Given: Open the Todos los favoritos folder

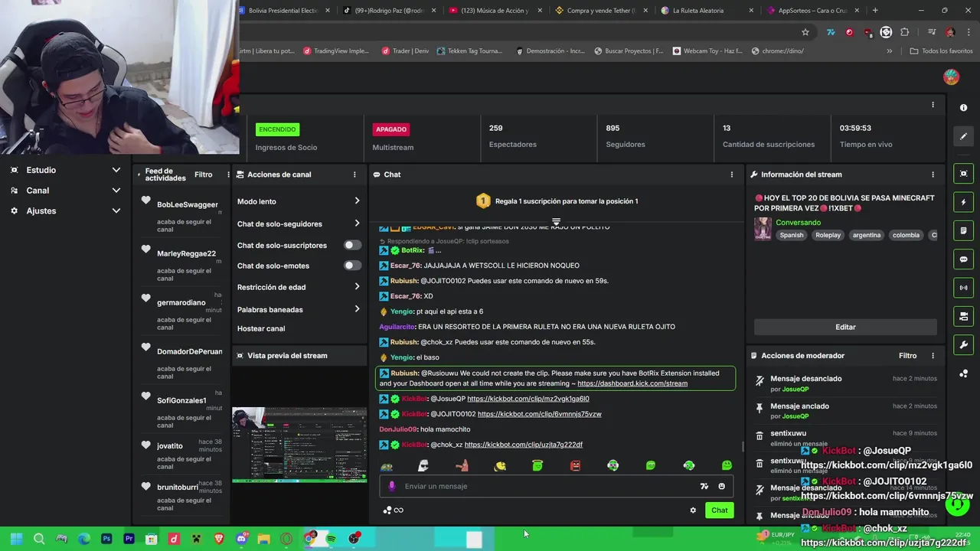Looking at the screenshot, I should pyautogui.click(x=941, y=51).
